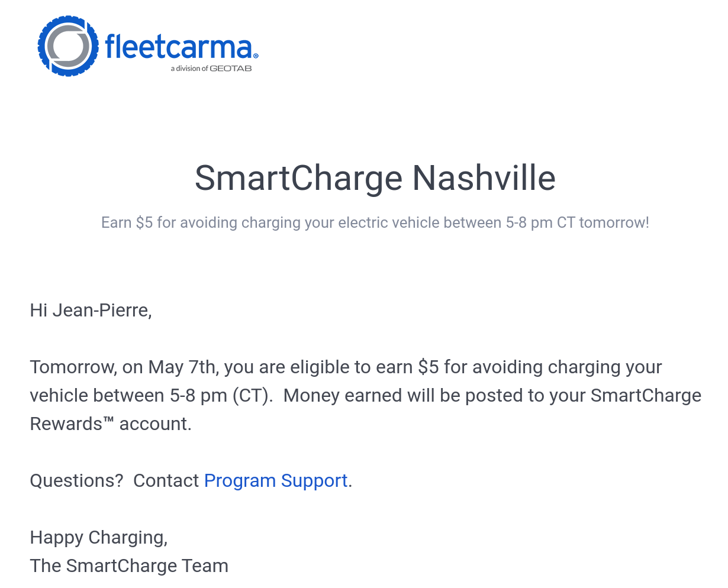Click "Tomorrow, on May 7th" in the body
The image size is (728, 588).
pos(123,367)
